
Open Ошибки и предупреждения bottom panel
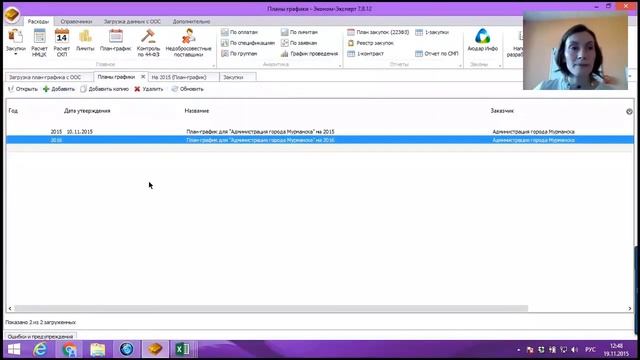pyautogui.click(x=40, y=336)
